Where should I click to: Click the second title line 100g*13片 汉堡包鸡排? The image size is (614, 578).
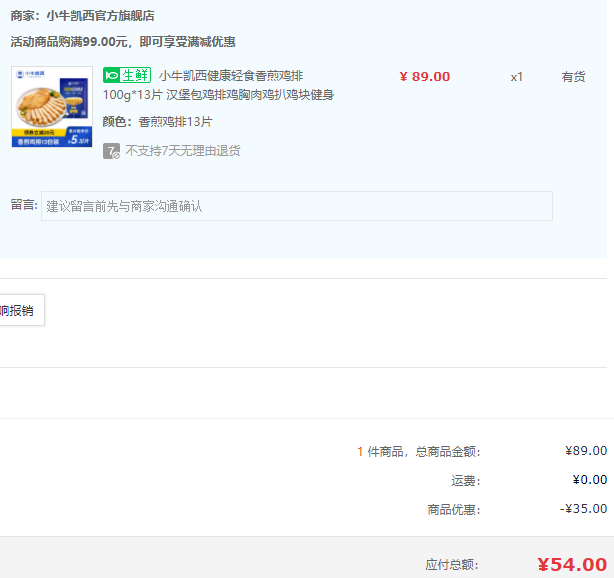point(219,95)
